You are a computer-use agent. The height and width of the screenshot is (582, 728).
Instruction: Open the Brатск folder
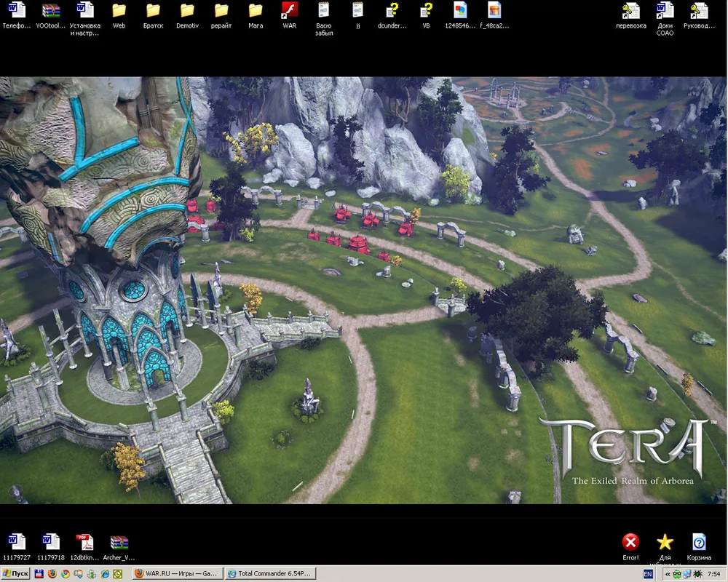click(x=153, y=11)
